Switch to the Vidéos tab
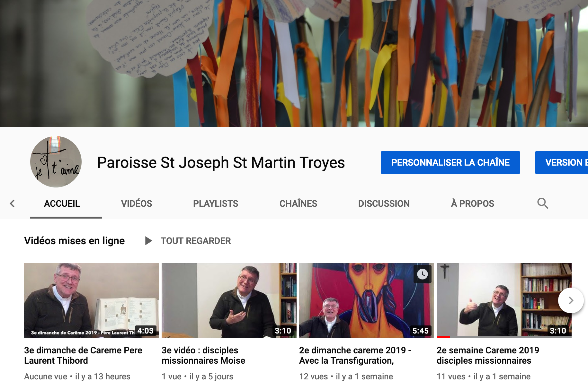The image size is (588, 389). click(137, 203)
